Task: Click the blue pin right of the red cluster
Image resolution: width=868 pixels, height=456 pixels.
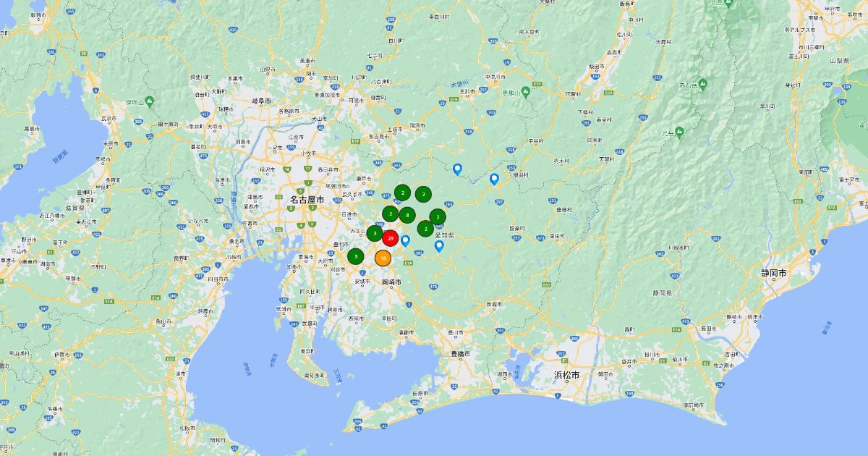Action: pos(405,240)
